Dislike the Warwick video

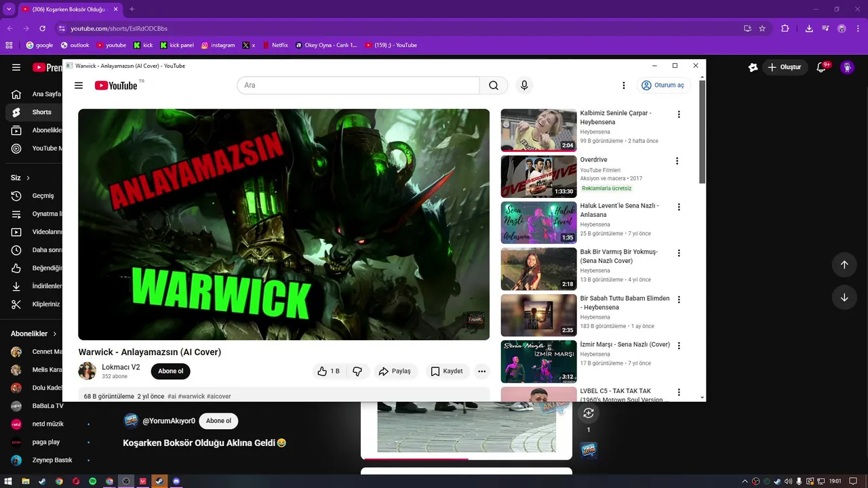pos(357,371)
